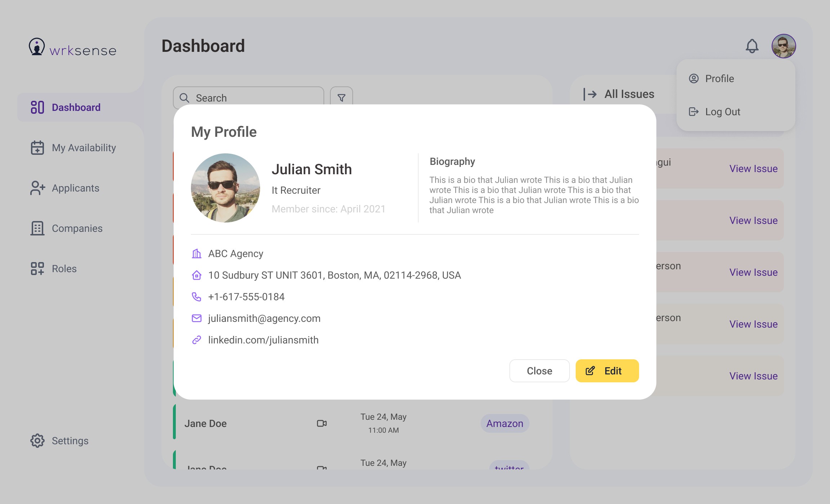Open the Applicants sidebar section
Viewport: 830px width, 504px height.
point(75,188)
